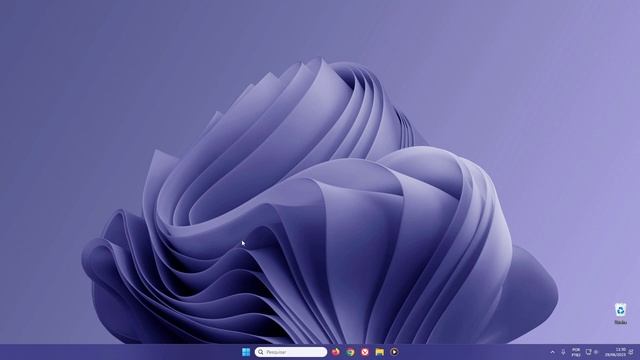Open the notifications icon beside the clock
This screenshot has height=360, width=640.
(631, 352)
